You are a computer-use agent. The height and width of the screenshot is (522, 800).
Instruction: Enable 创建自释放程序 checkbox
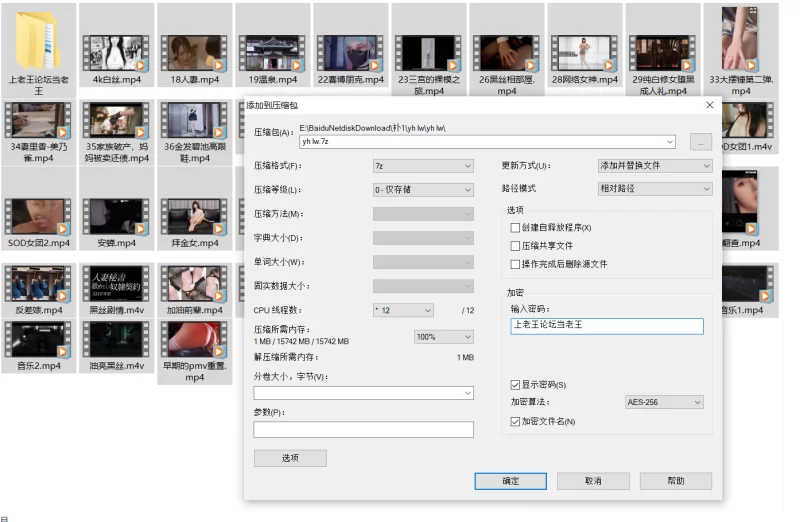[515, 228]
